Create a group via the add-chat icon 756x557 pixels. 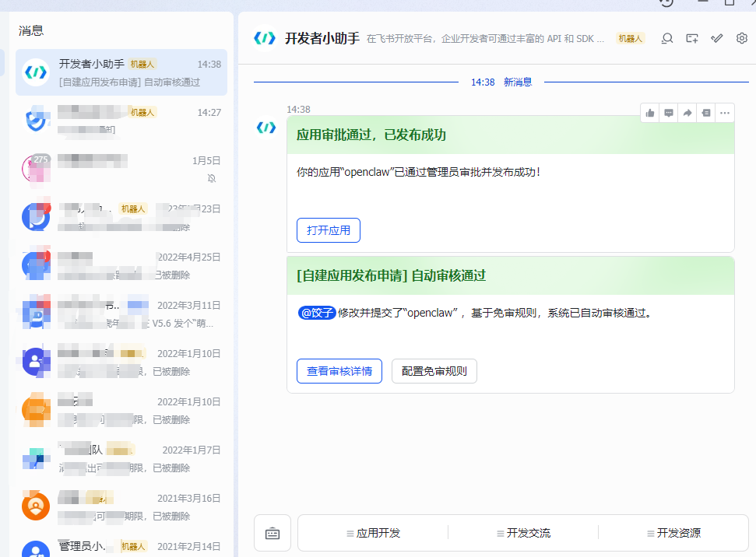click(691, 38)
